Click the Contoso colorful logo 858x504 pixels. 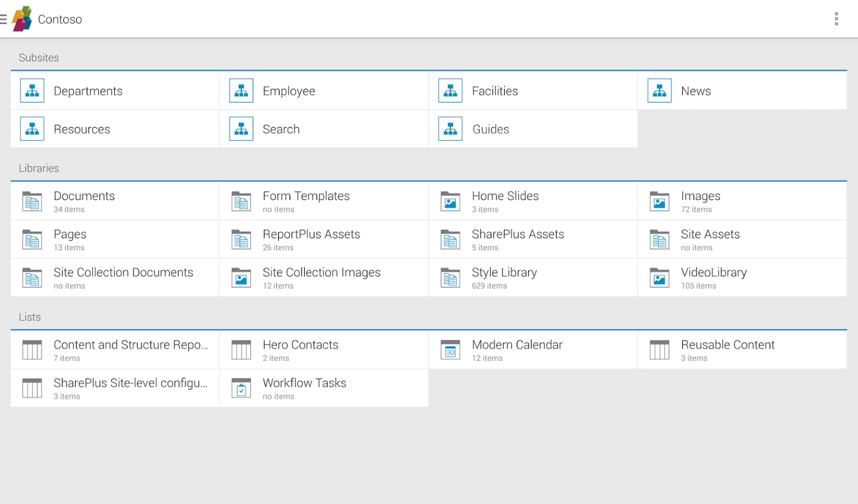[22, 19]
